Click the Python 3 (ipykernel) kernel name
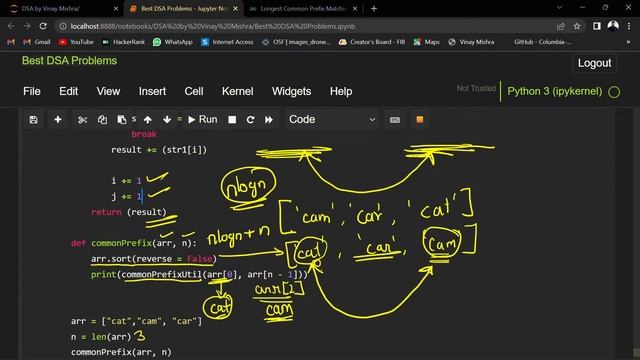This screenshot has height=360, width=640. (x=554, y=91)
